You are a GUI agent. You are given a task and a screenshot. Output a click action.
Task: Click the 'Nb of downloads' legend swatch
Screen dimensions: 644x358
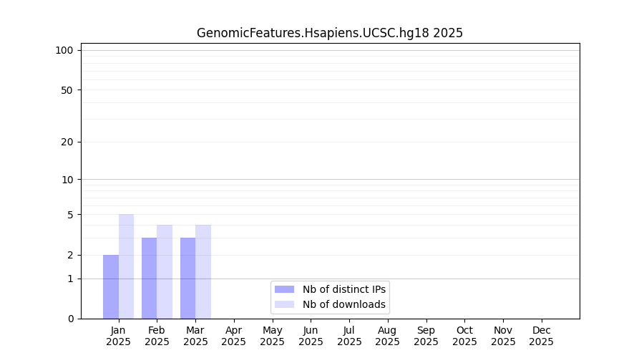(x=284, y=304)
